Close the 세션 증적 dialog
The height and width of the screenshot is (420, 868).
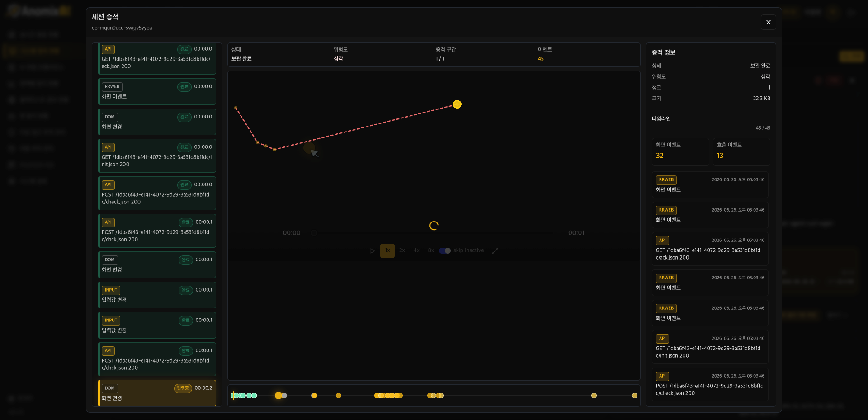(x=768, y=22)
